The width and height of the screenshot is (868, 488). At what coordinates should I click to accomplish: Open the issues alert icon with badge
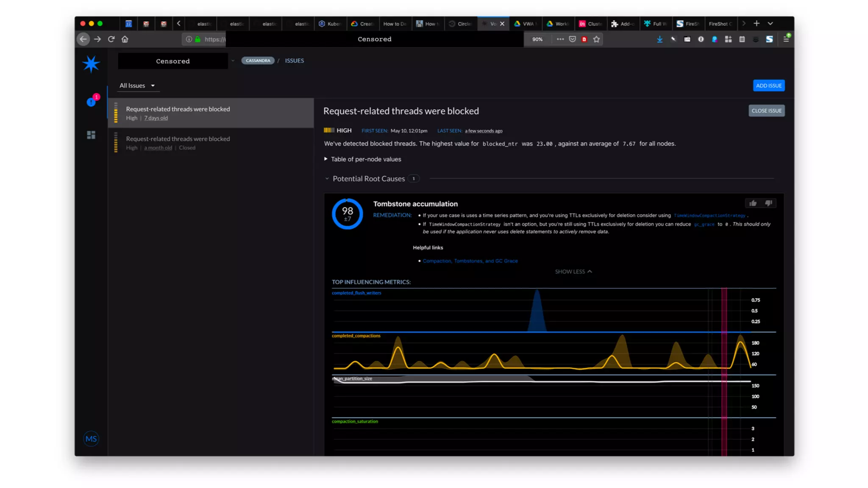(x=92, y=102)
